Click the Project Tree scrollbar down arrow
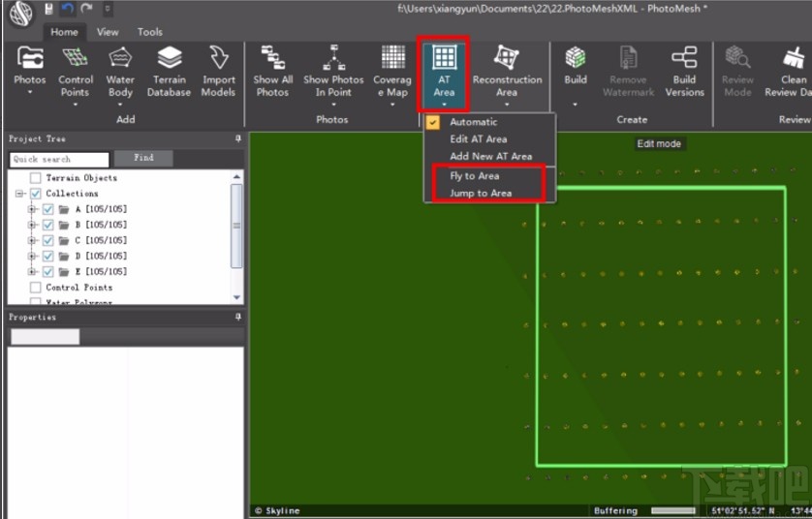The width and height of the screenshot is (812, 519). coord(236,297)
